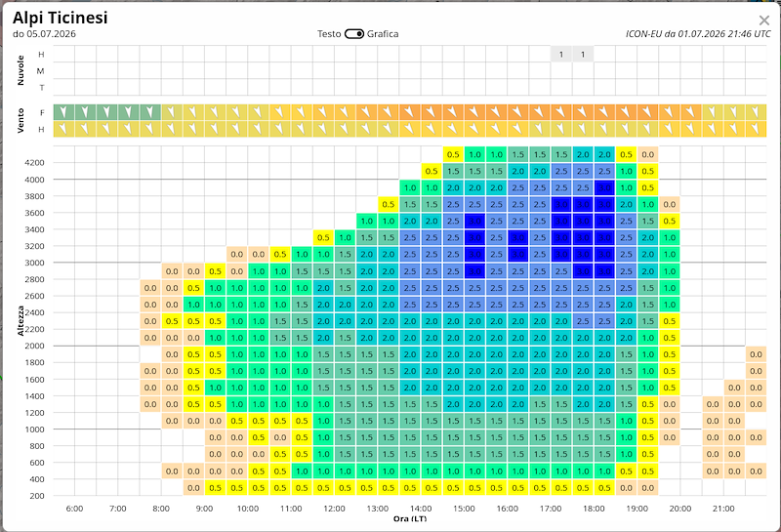Click the 0.0 cell at 21:30 in the 1800–2000 row
The height and width of the screenshot is (532, 781).
[x=756, y=354]
